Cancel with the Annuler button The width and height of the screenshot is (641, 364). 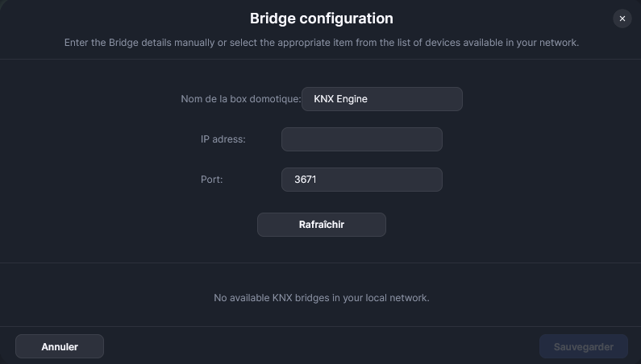click(x=60, y=347)
